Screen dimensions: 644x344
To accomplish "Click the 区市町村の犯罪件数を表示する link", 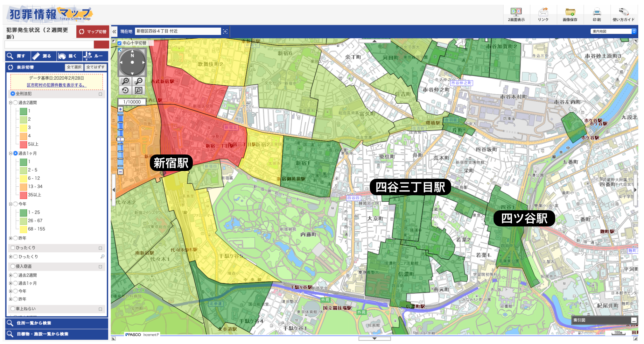I will (56, 85).
